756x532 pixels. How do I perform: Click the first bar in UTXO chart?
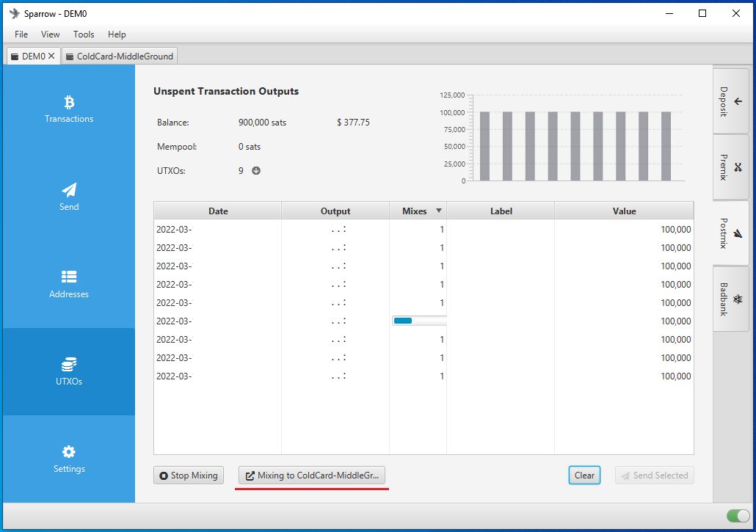point(484,147)
